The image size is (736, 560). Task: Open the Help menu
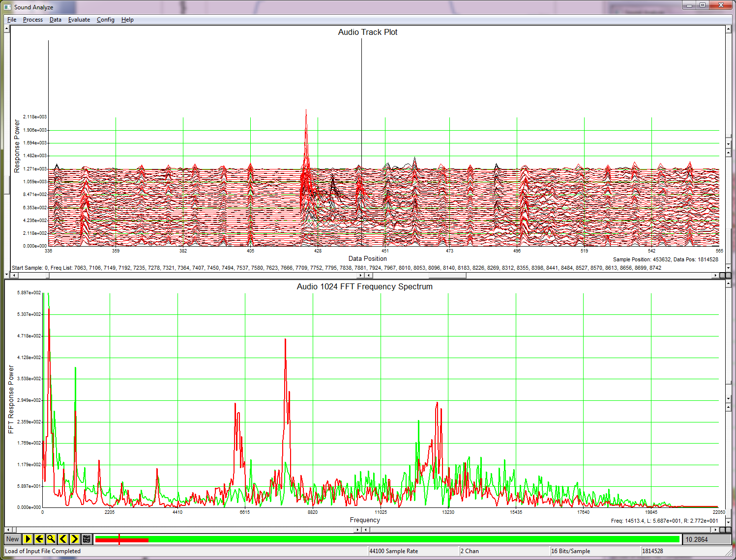tap(127, 20)
